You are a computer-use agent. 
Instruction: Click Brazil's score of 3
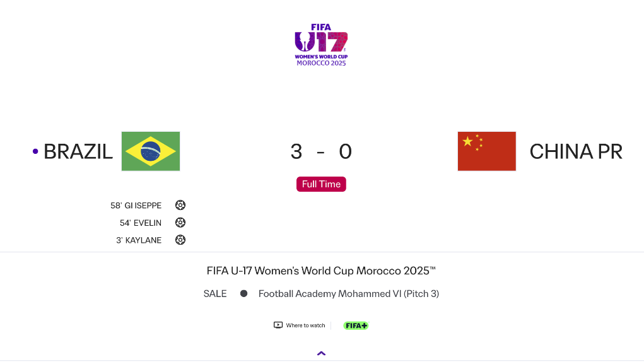tap(296, 152)
